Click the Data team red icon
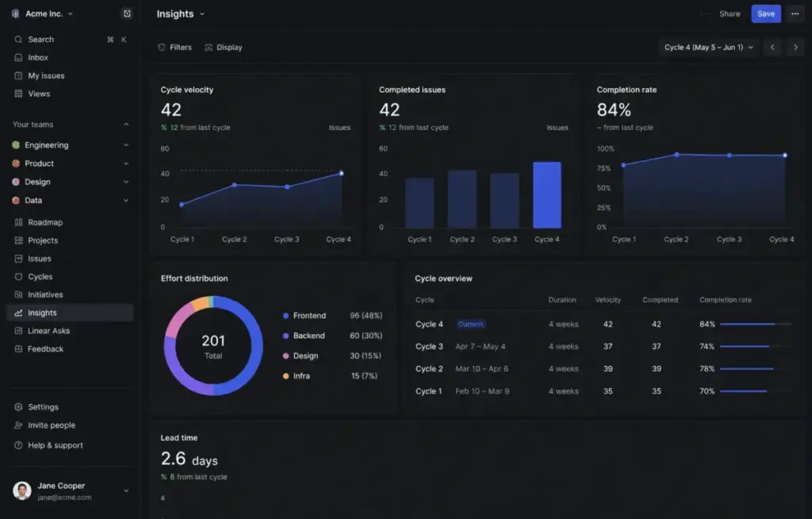812x519 pixels. 16,200
